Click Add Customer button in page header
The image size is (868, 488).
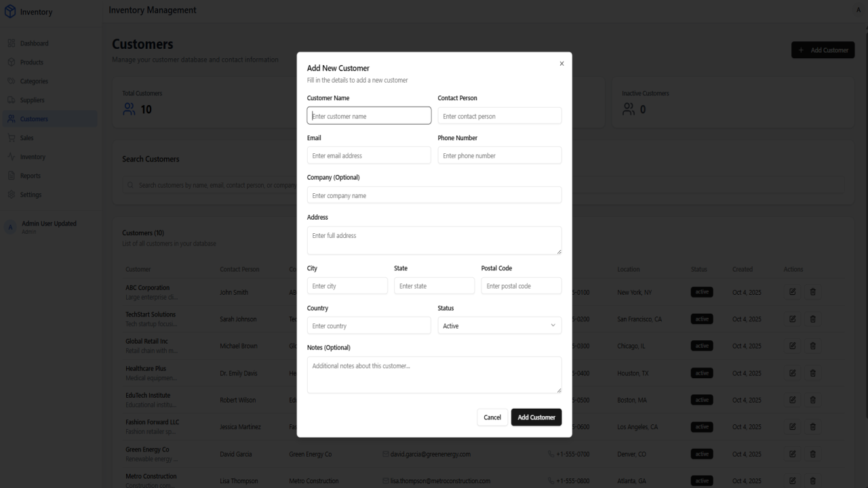click(823, 50)
